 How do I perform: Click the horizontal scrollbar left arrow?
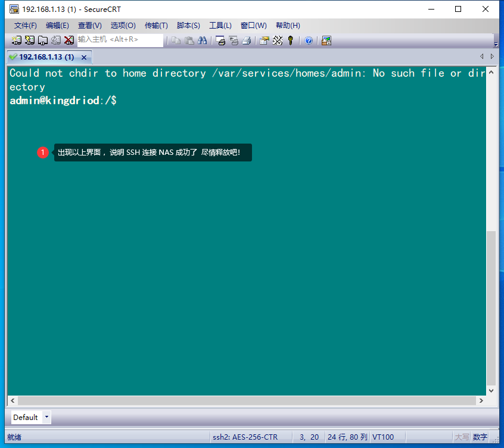pyautogui.click(x=13, y=400)
